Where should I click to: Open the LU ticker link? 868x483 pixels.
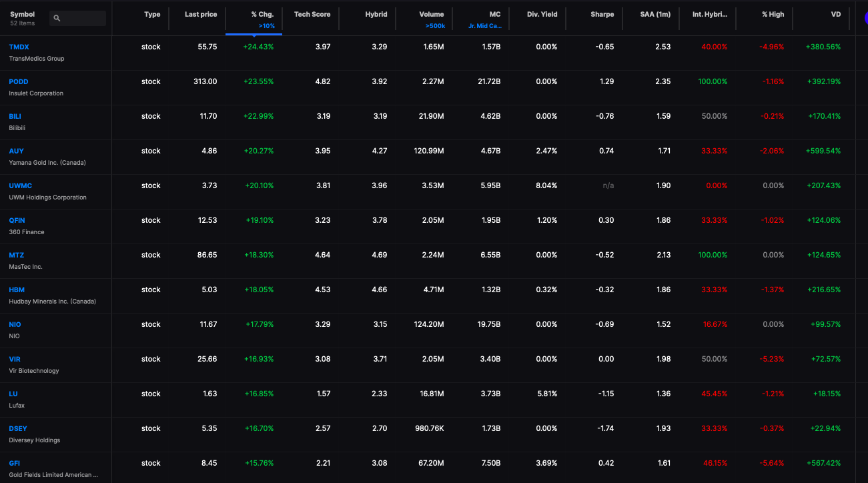(x=13, y=394)
